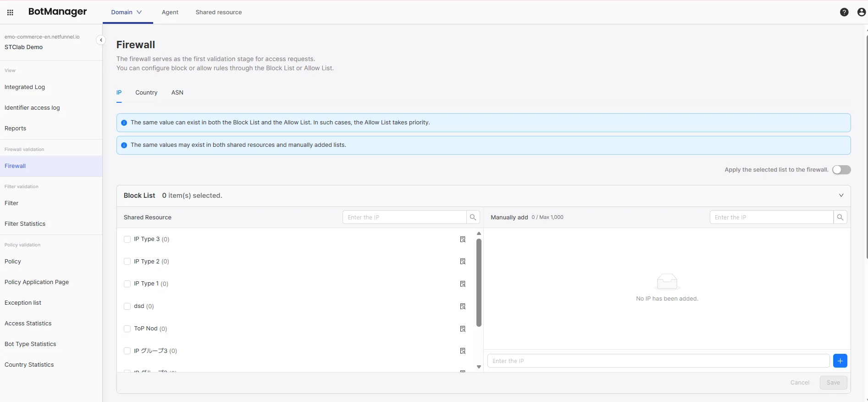Click the blue plus add IP button
This screenshot has width=868, height=402.
pos(840,361)
